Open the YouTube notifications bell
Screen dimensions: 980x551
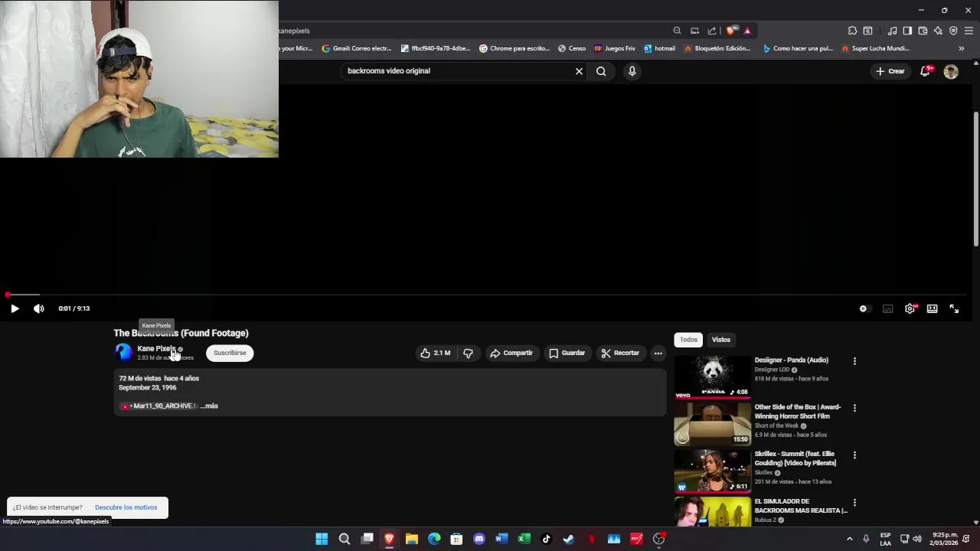tap(926, 71)
